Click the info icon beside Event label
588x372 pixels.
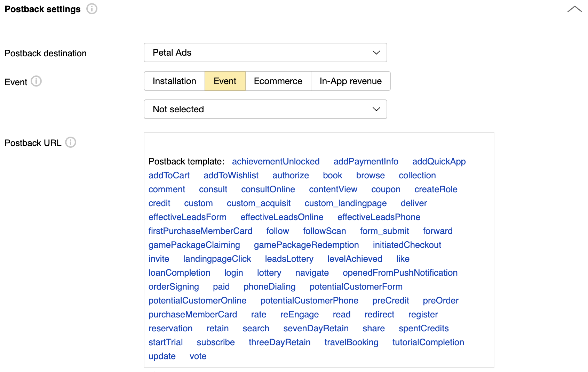(36, 81)
